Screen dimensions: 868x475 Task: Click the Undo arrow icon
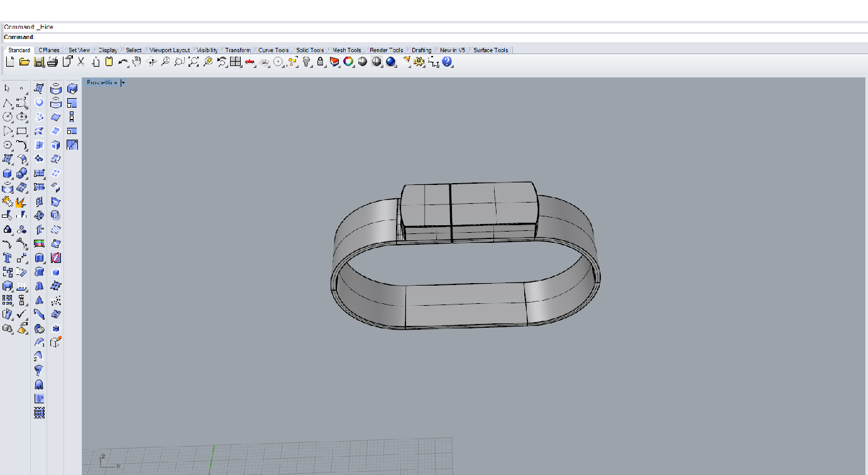(123, 62)
